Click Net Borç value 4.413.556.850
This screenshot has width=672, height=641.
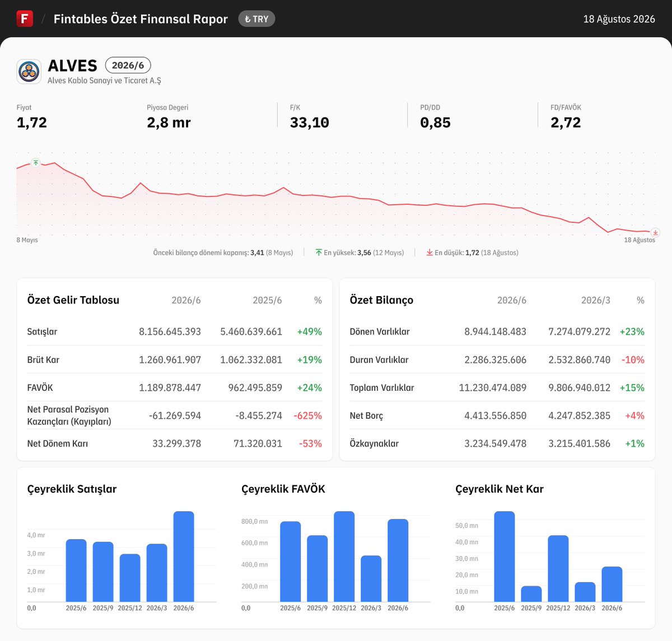[x=495, y=415]
